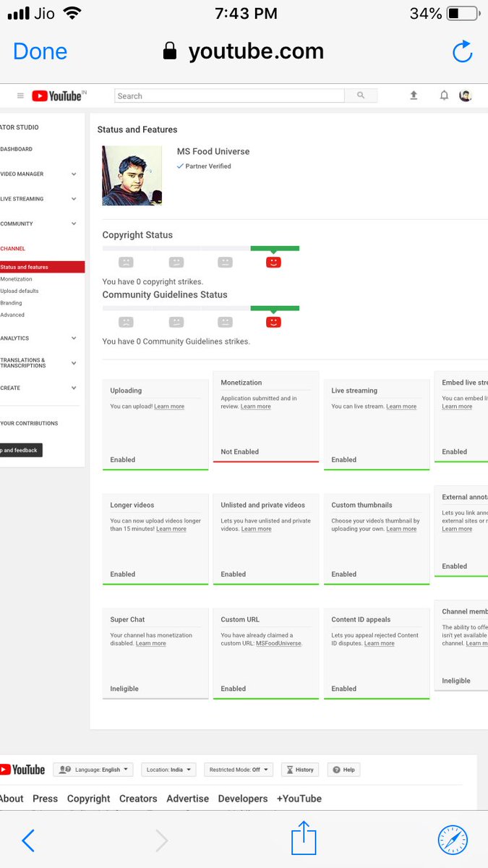Open the Developers footer link
488x868 pixels.
tap(243, 799)
